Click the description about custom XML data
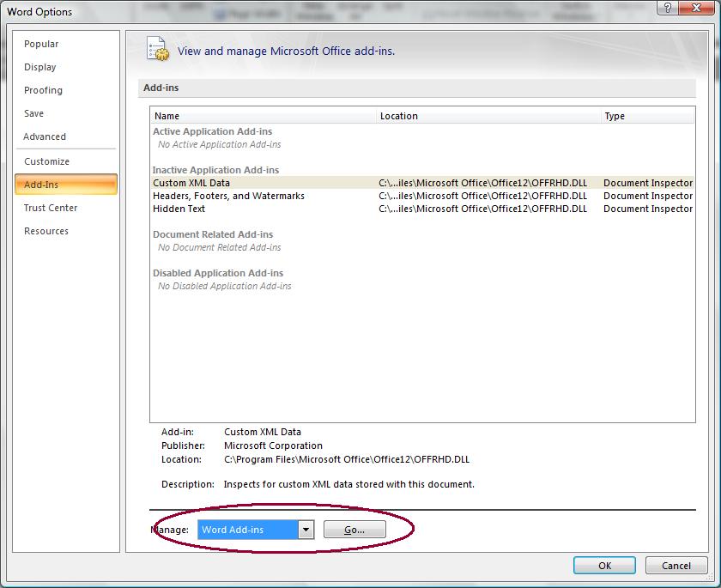The image size is (721, 588). click(349, 484)
